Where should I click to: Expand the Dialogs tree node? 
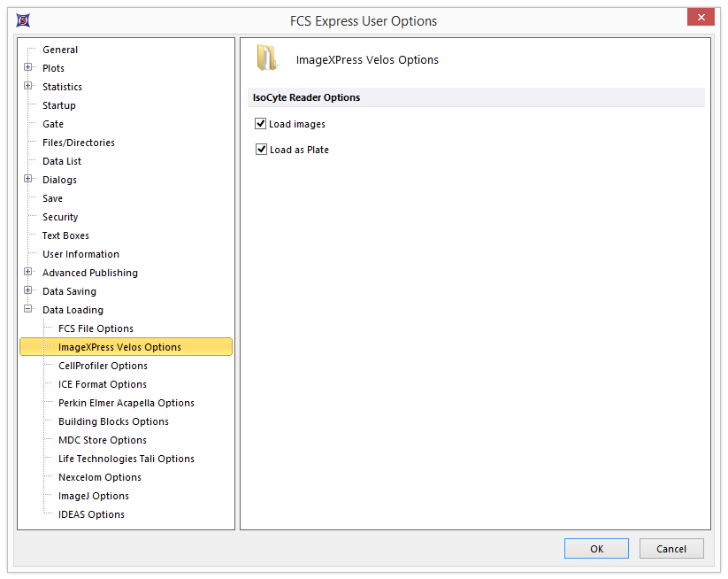[x=28, y=180]
